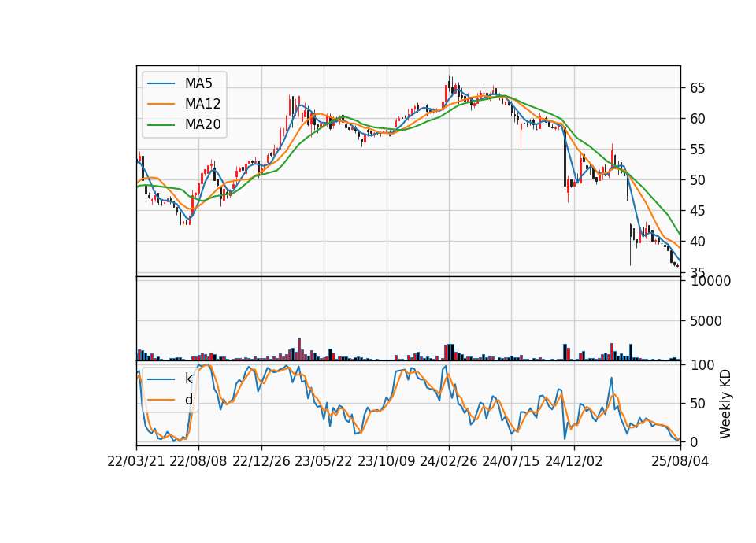Click the 100 tick on the KD axis
Viewport: 756px width, 543px height.
pyautogui.click(x=702, y=364)
